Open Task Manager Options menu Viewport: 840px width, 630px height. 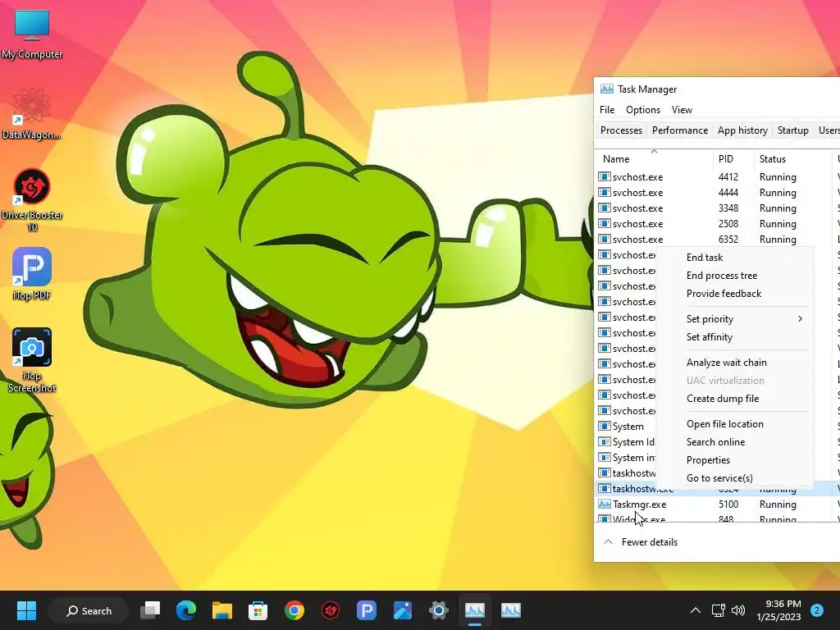tap(643, 110)
